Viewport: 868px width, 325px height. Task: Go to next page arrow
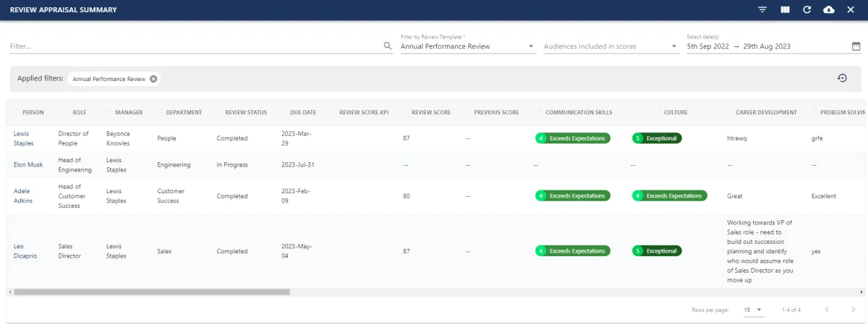(x=853, y=310)
